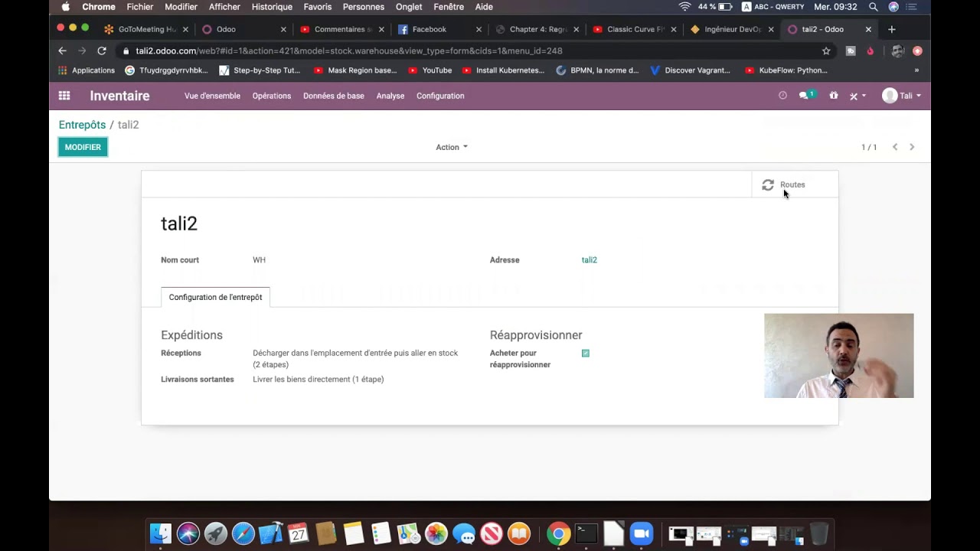Image resolution: width=980 pixels, height=551 pixels.
Task: Open the Données de base menu
Action: (334, 96)
